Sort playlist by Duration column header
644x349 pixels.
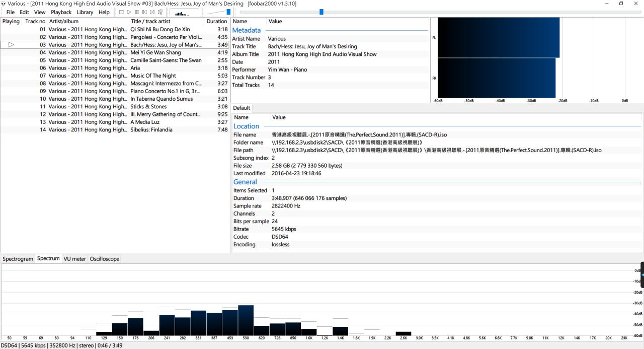pos(216,22)
